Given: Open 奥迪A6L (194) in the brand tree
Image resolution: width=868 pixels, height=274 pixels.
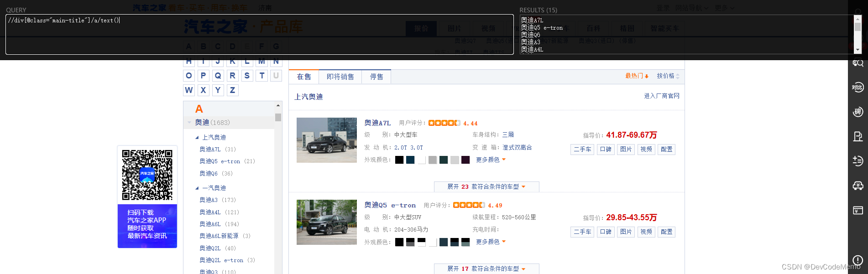Looking at the screenshot, I should click(220, 224).
